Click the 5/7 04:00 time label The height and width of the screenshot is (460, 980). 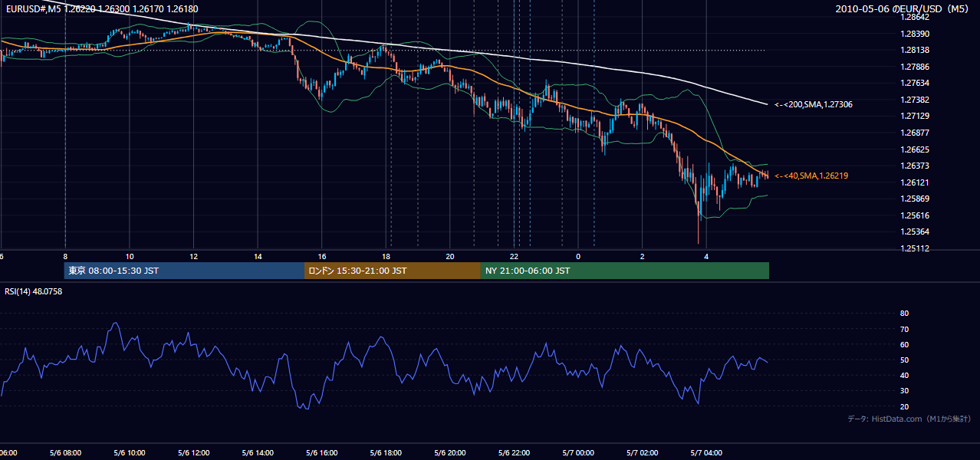(x=706, y=452)
